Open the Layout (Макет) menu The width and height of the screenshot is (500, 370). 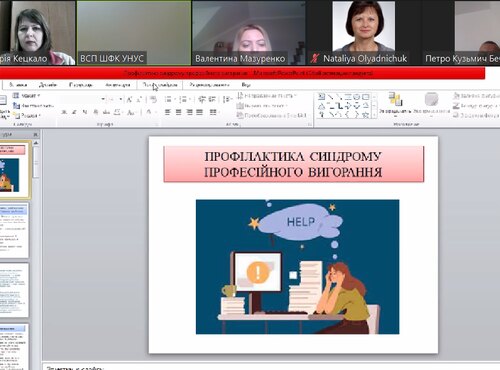[x=27, y=96]
